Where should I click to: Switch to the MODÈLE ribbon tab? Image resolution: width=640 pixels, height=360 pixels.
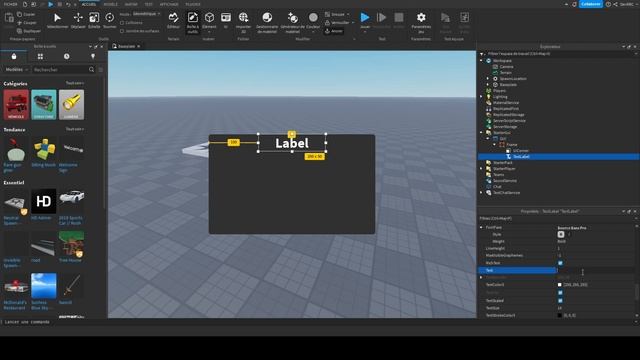[x=110, y=4]
